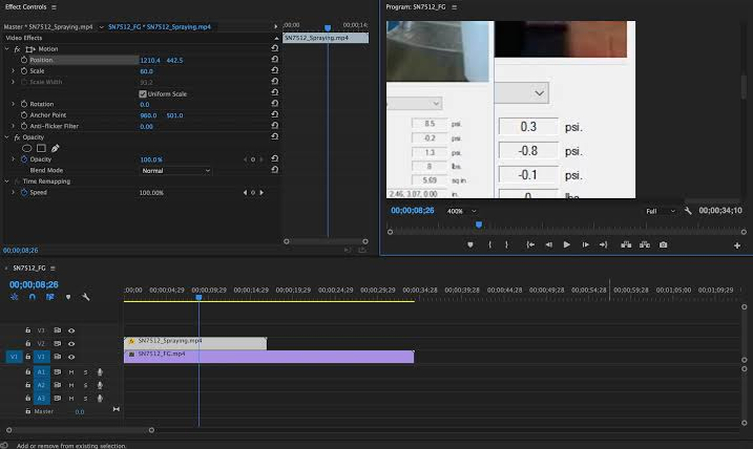This screenshot has width=753, height=449.
Task: Open timeline display settings wrench
Action: pyautogui.click(x=85, y=297)
